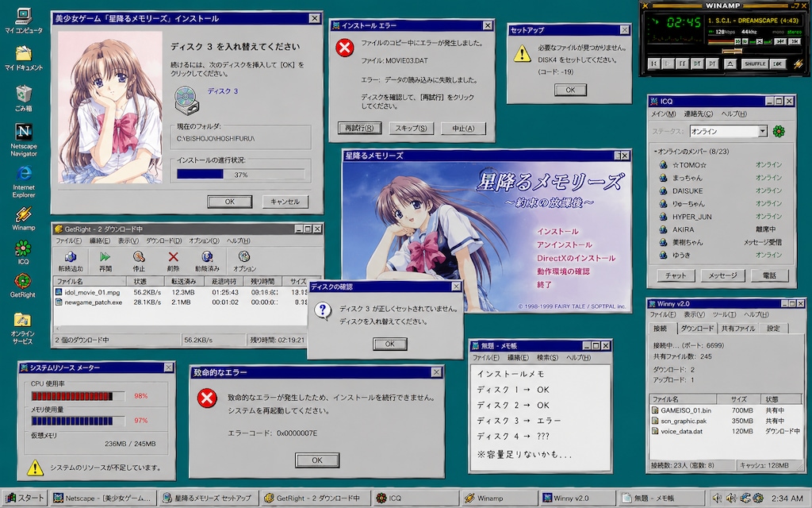Viewport: 812px width, 508px height.
Task: Open GetRight ダウンロード(D) menu
Action: (x=163, y=241)
